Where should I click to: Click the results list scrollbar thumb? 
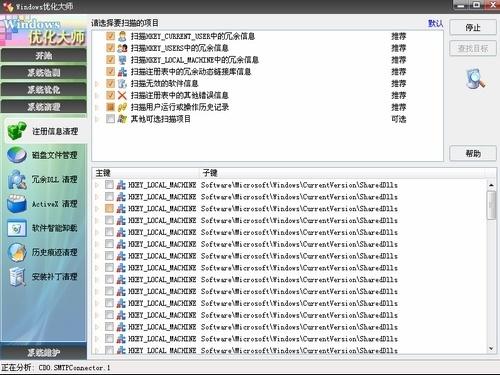[491, 205]
